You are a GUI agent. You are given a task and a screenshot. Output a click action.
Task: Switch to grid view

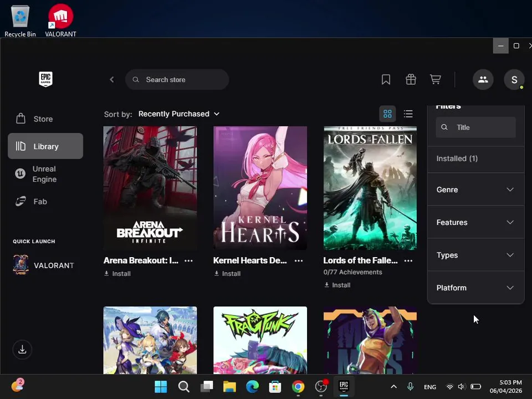point(387,114)
